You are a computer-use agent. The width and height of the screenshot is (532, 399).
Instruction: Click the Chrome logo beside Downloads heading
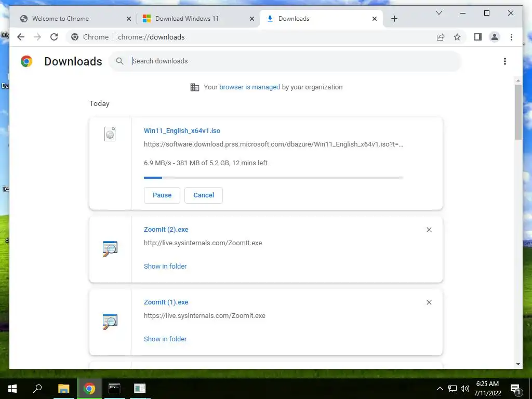[26, 61]
